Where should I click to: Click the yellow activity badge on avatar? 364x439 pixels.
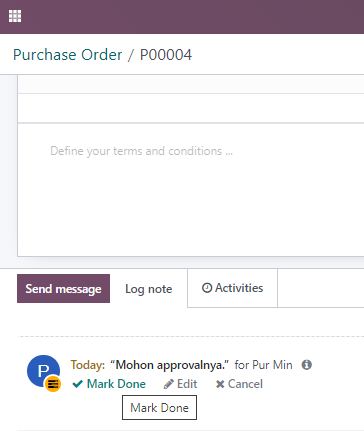[x=53, y=384]
